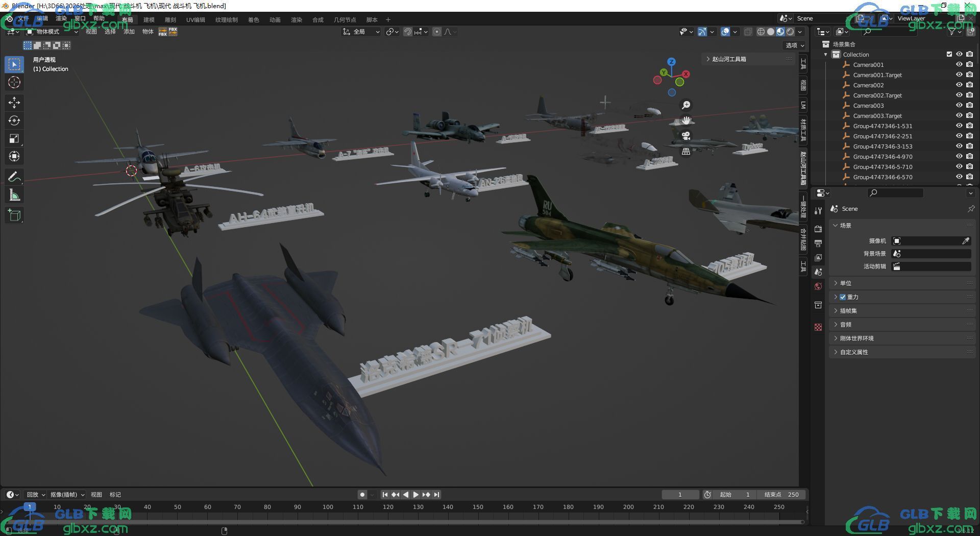Open the View Layer properties tab icon
980x536 pixels.
(818, 257)
